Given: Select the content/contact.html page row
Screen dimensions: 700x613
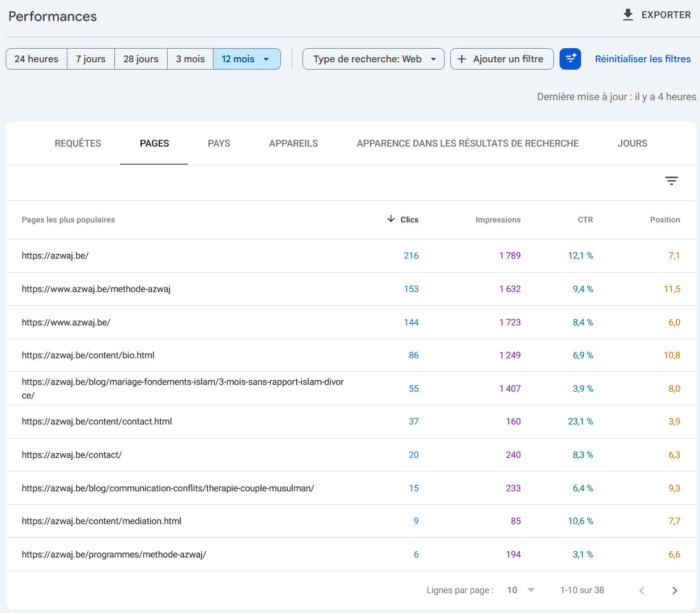Looking at the screenshot, I should point(351,422).
